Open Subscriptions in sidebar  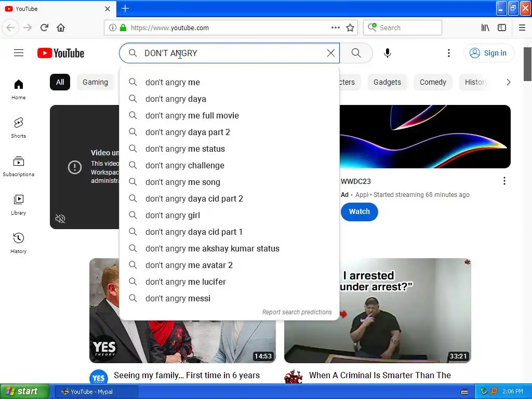click(19, 166)
